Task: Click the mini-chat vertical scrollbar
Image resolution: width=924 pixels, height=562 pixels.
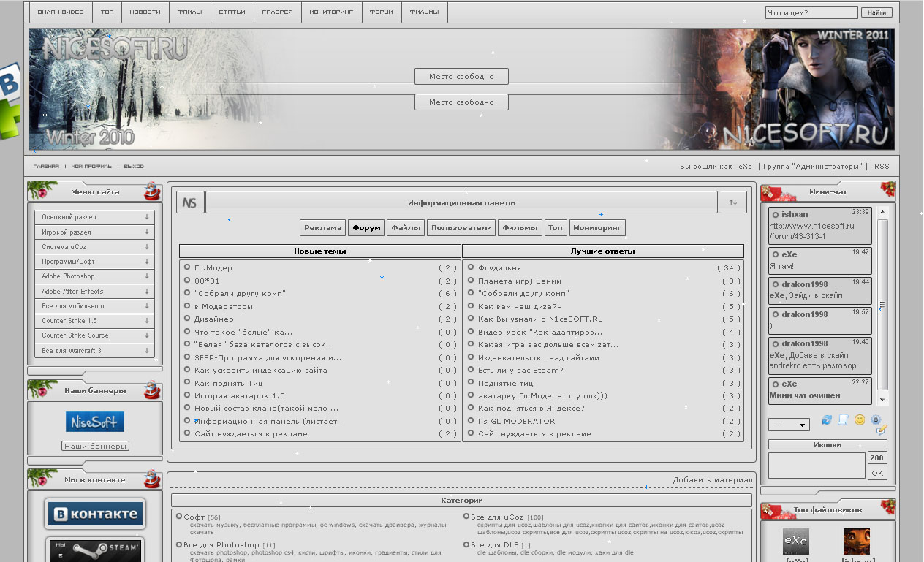Action: coord(882,305)
